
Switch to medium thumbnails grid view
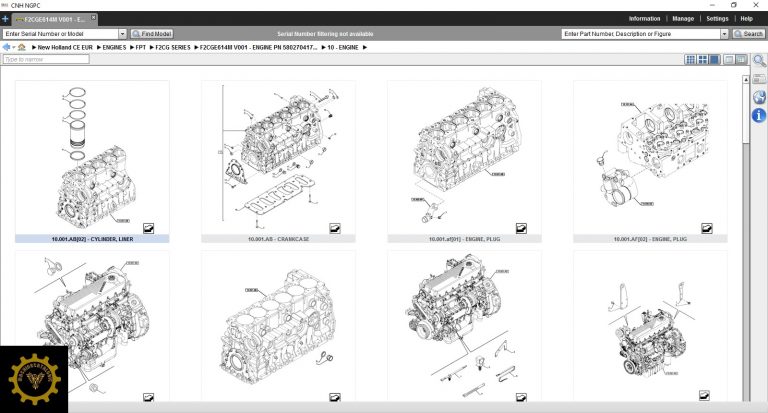(x=703, y=59)
